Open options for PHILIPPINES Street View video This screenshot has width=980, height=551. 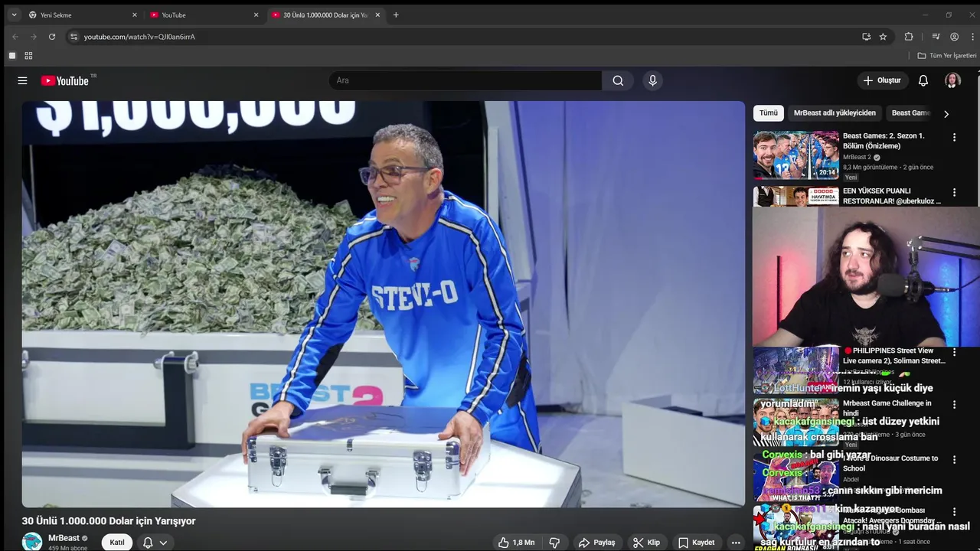click(x=954, y=352)
